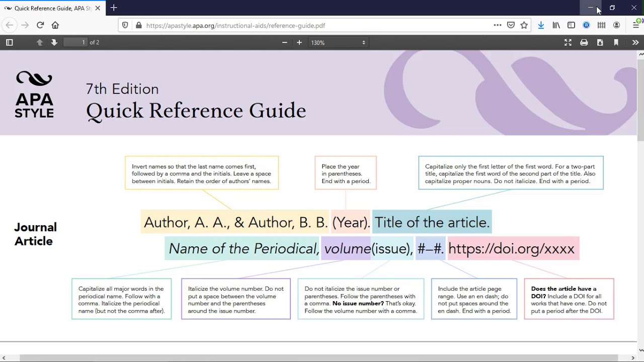
Task: Open the striped bars extension icon
Action: coord(601,25)
